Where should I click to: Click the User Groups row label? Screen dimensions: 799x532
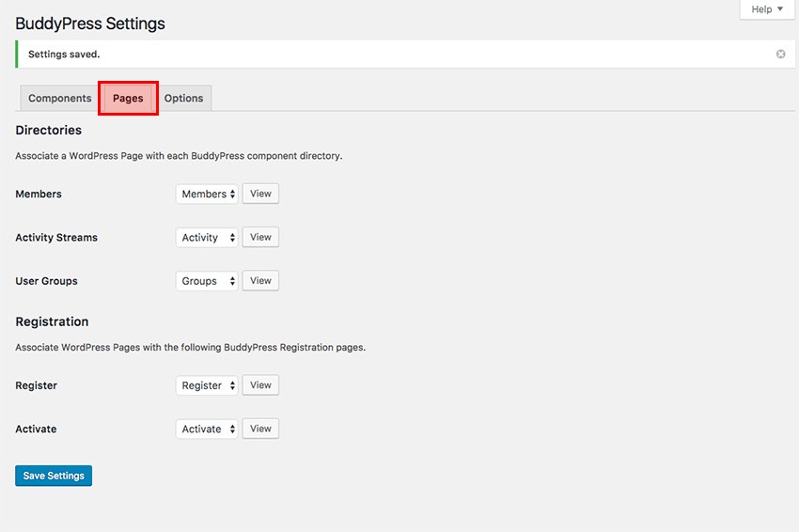[46, 281]
